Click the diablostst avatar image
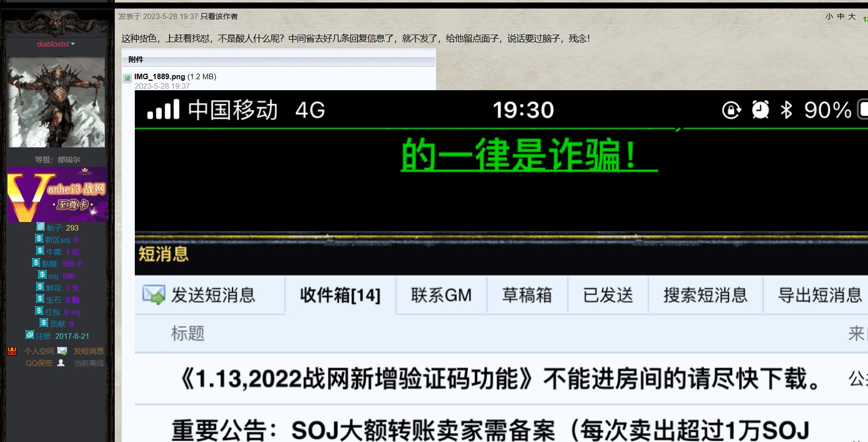 [x=57, y=102]
